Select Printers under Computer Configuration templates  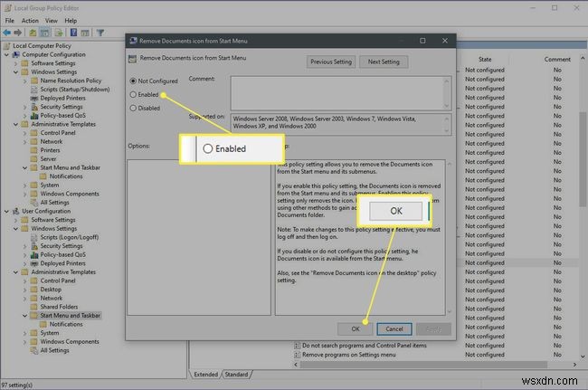click(x=50, y=150)
